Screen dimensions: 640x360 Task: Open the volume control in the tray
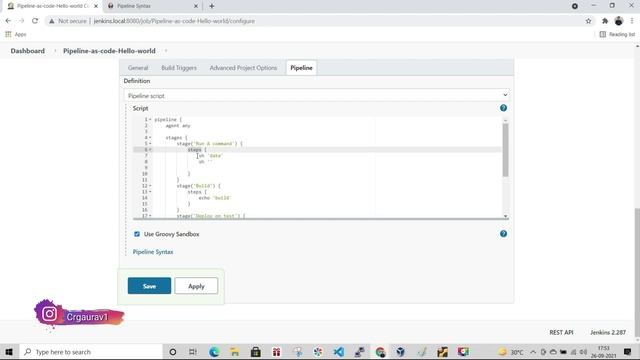click(583, 352)
